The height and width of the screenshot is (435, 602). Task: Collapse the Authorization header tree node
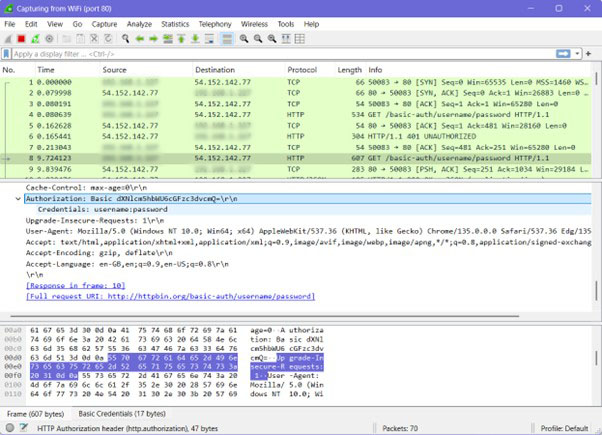pos(17,199)
